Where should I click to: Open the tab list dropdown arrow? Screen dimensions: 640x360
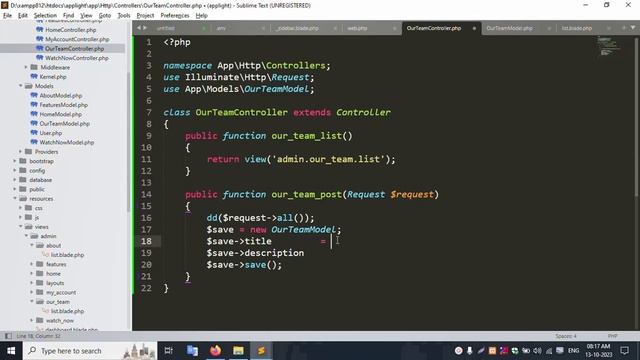click(x=633, y=28)
